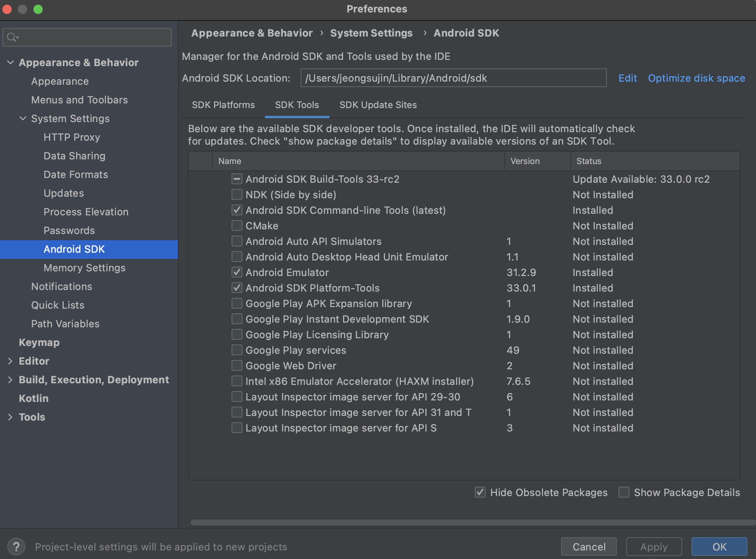The width and height of the screenshot is (756, 559).
Task: Click the help question mark icon
Action: (x=16, y=547)
